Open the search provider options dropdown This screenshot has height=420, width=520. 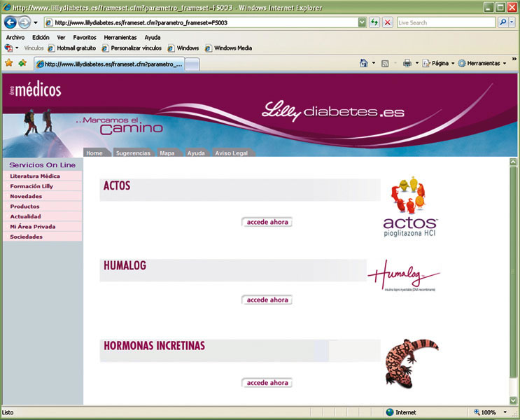[x=512, y=22]
